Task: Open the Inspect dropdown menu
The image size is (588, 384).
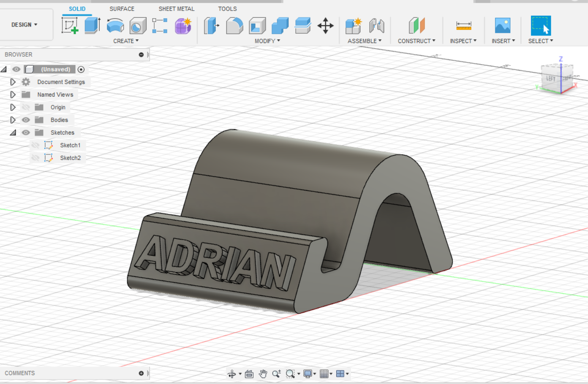Action: 463,41
